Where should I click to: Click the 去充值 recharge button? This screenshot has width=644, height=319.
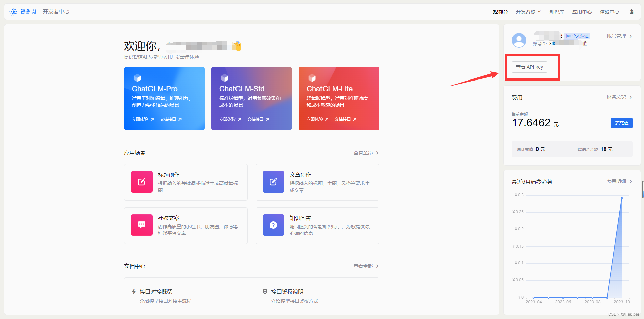(x=621, y=123)
